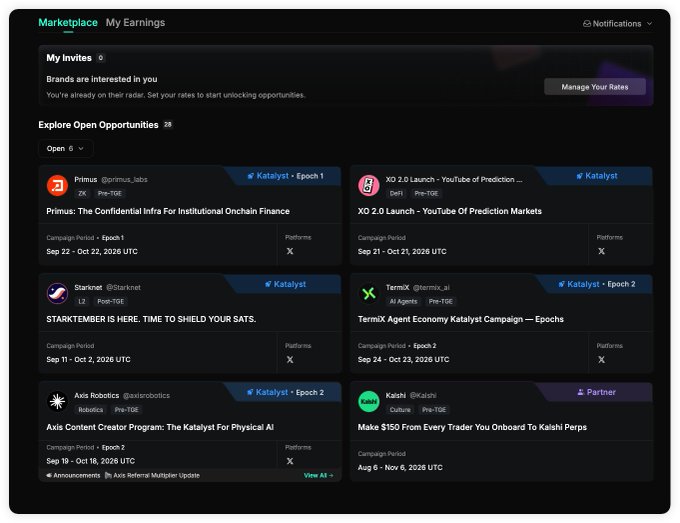Click the Sep 22 - Oct 22, 2026 UTC date

[92, 252]
